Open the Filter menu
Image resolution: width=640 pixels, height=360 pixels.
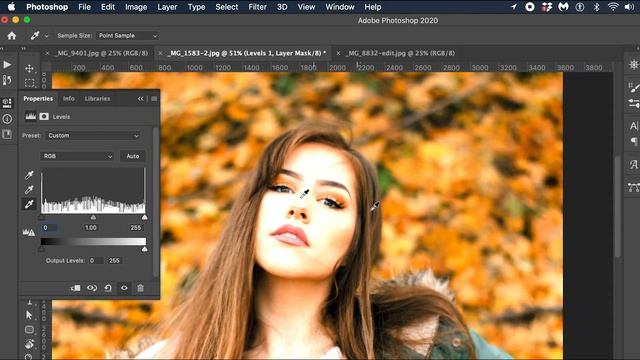(257, 7)
